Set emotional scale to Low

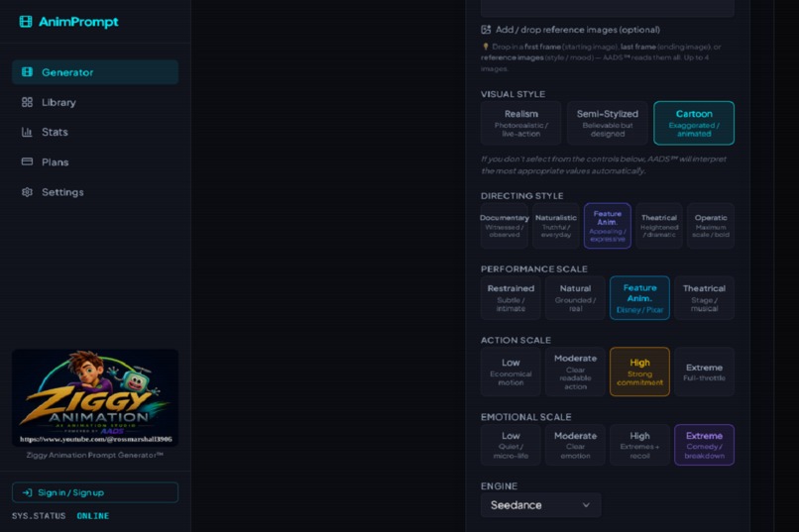[x=511, y=445]
